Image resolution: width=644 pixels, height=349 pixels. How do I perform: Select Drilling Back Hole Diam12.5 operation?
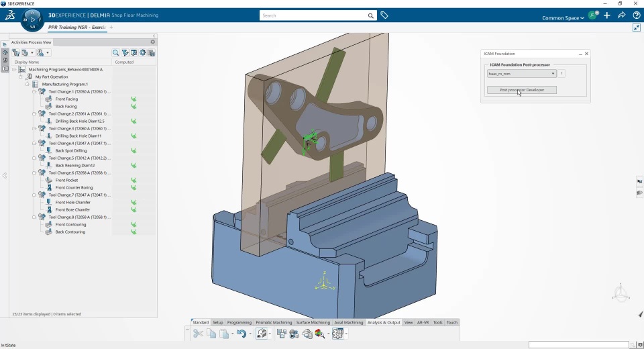tap(80, 121)
